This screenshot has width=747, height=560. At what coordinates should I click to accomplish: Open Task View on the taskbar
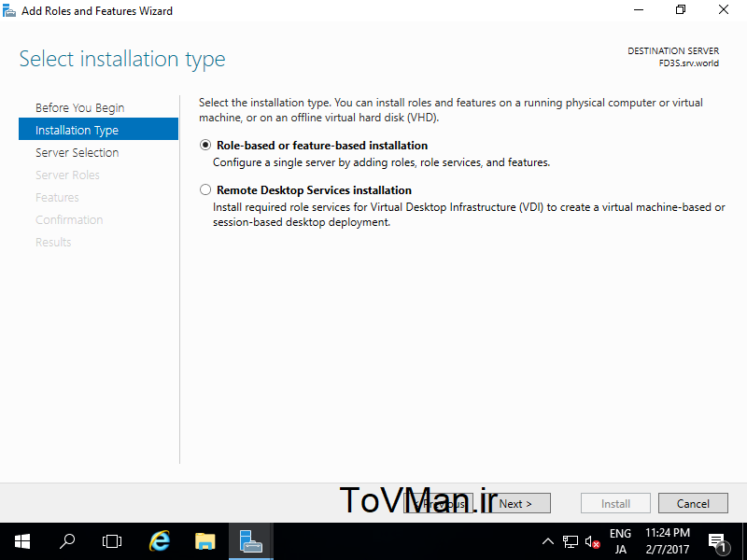click(x=112, y=541)
